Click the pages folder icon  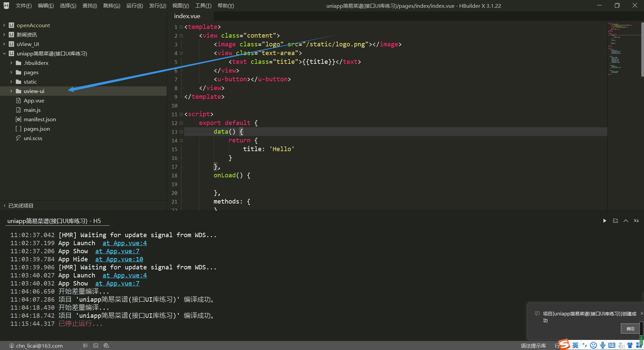[x=18, y=72]
